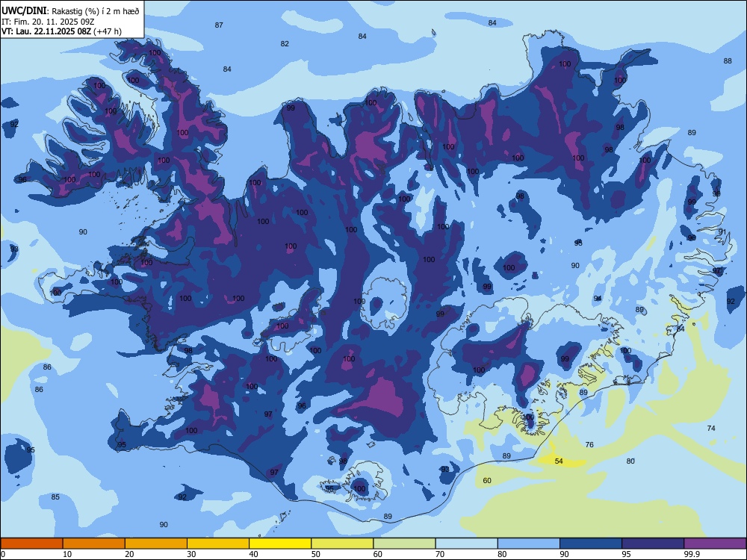The image size is (747, 560).
Task: Select the 95–99.9 dark navy legend swatch
Action: (653, 544)
